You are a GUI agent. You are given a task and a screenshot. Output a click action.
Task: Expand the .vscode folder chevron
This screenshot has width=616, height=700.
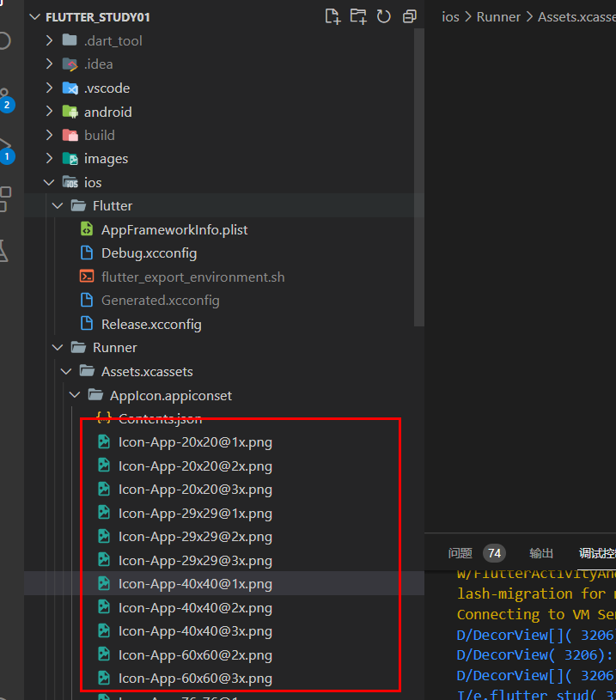click(50, 88)
